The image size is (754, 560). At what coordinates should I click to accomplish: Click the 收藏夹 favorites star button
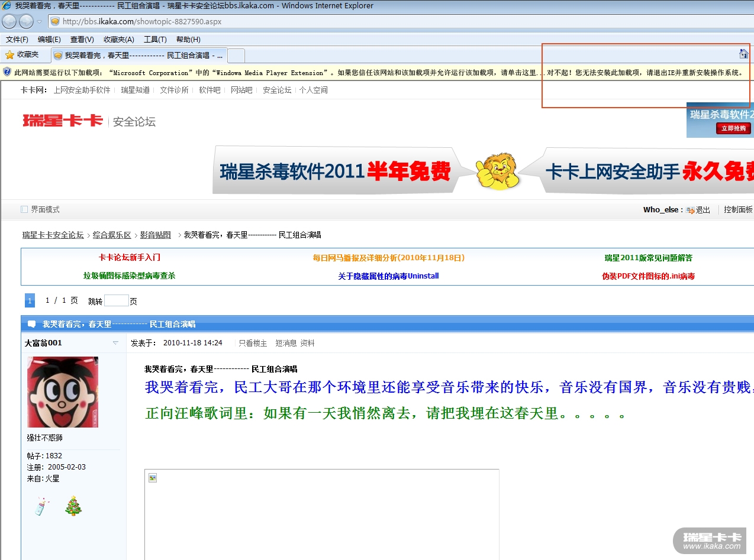(22, 55)
